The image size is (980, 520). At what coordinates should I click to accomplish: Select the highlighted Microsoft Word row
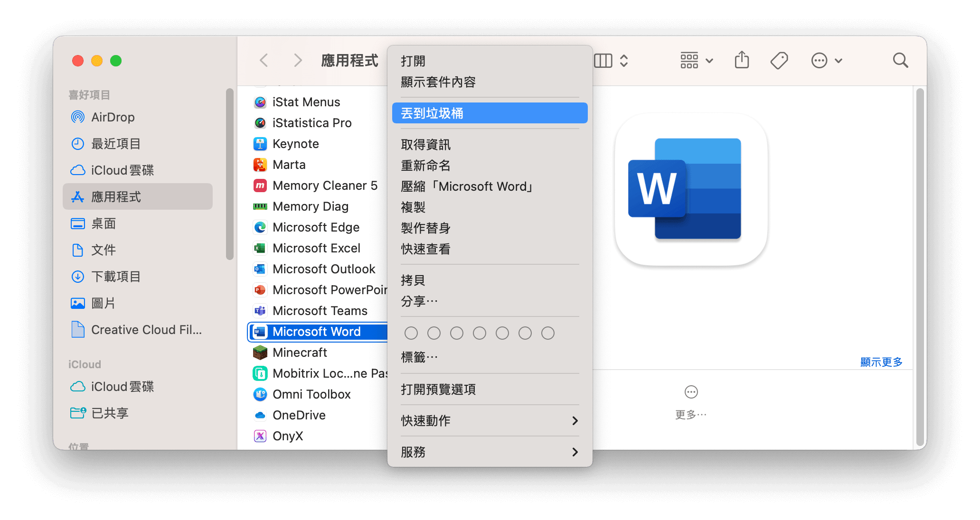[x=318, y=332]
